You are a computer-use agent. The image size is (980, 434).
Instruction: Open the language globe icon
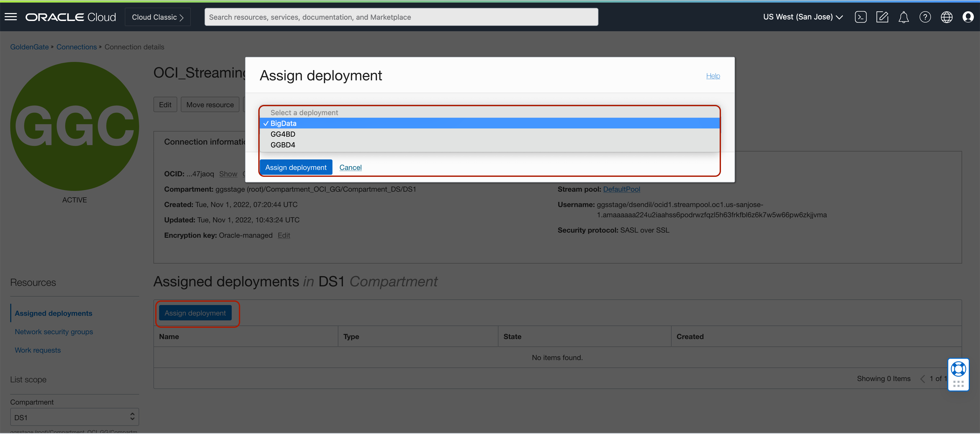(x=946, y=17)
